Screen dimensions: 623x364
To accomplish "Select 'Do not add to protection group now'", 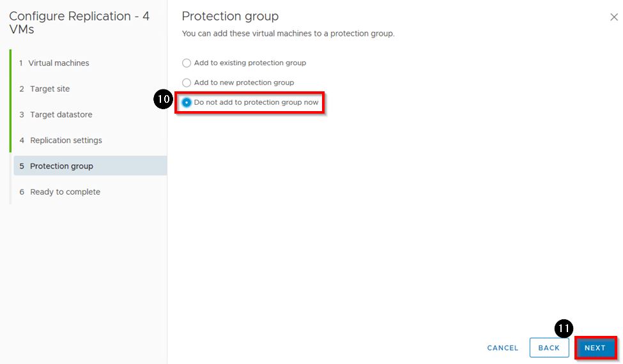I will pyautogui.click(x=187, y=103).
